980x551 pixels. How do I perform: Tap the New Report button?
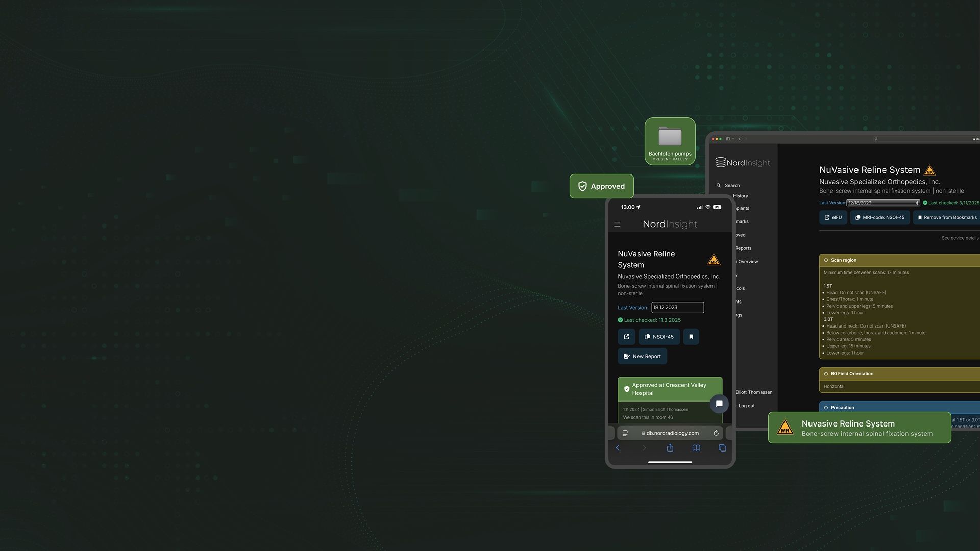point(642,357)
